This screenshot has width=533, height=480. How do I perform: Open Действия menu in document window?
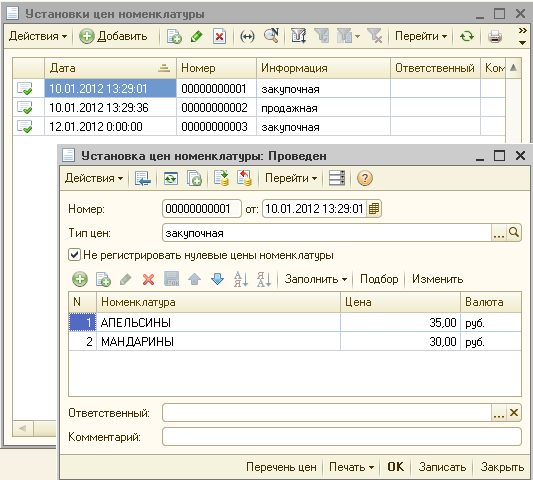94,178
